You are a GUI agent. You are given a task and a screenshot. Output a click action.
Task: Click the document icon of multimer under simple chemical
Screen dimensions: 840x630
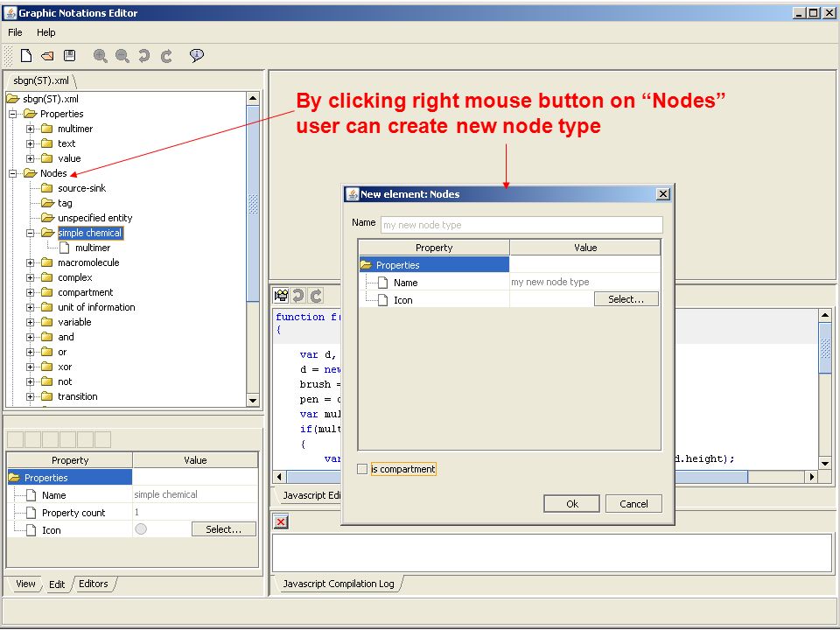click(64, 248)
